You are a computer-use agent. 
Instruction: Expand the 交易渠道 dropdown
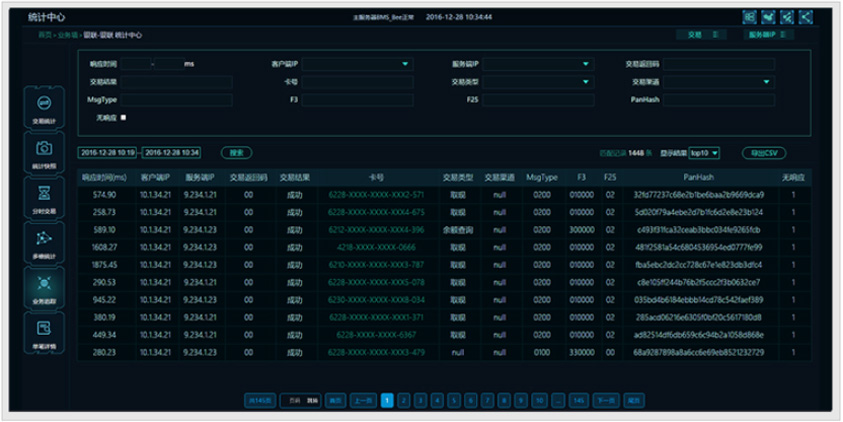coord(766,82)
